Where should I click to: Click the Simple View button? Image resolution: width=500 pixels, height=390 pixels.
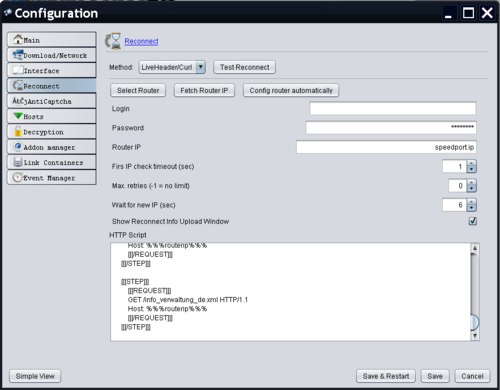point(35,376)
